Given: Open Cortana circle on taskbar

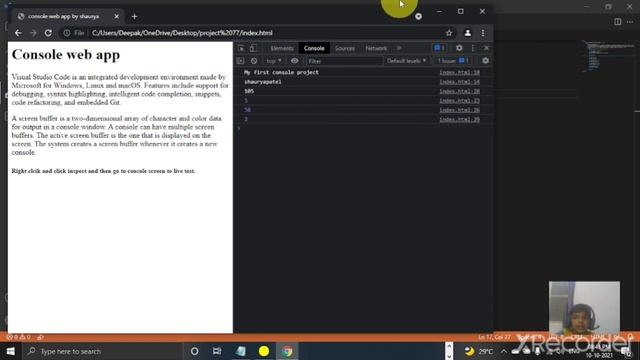Looking at the screenshot, I should pos(194,351).
